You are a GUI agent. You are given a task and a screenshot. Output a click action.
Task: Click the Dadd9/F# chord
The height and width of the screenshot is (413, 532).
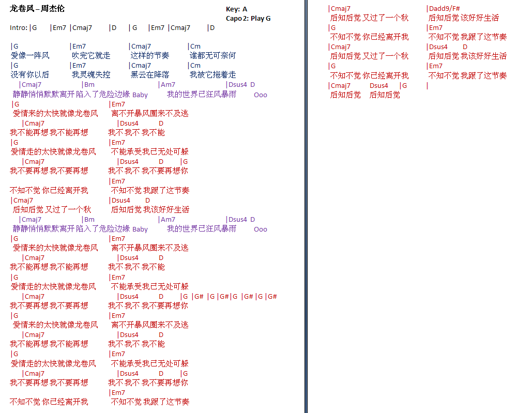444,8
